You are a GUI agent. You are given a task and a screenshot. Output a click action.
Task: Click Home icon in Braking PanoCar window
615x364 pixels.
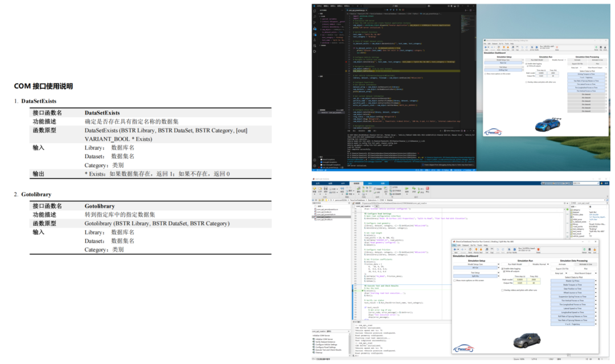click(470, 249)
